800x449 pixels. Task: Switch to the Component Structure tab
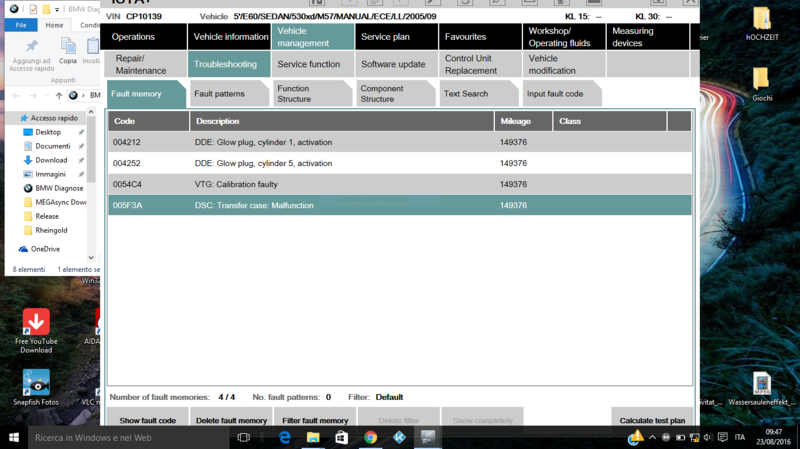(x=395, y=93)
